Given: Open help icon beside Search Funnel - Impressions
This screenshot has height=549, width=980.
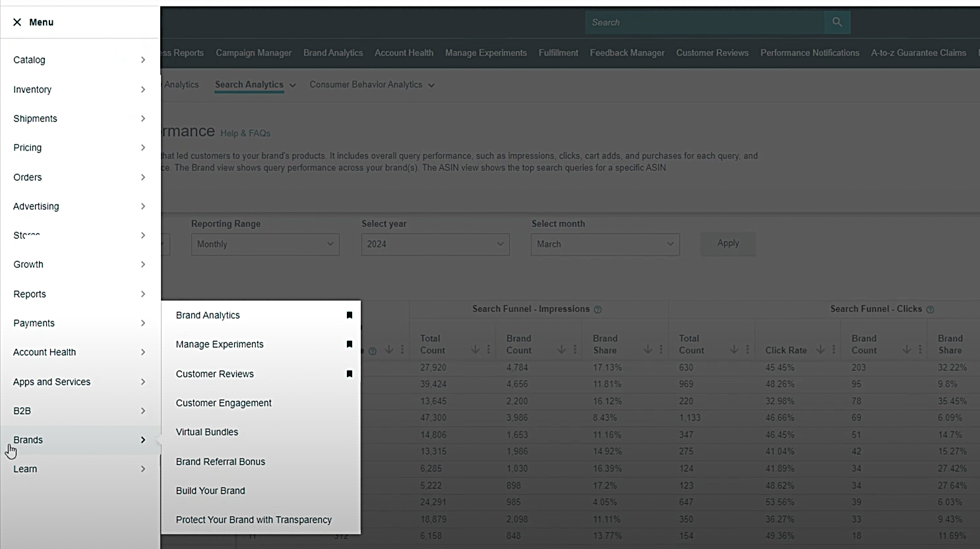Looking at the screenshot, I should click(597, 309).
